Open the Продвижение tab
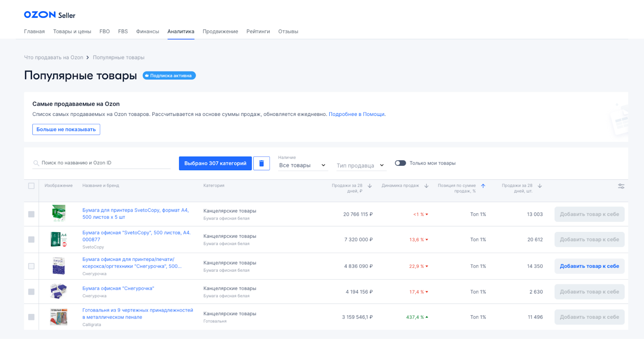Image resolution: width=644 pixels, height=339 pixels. (x=220, y=31)
